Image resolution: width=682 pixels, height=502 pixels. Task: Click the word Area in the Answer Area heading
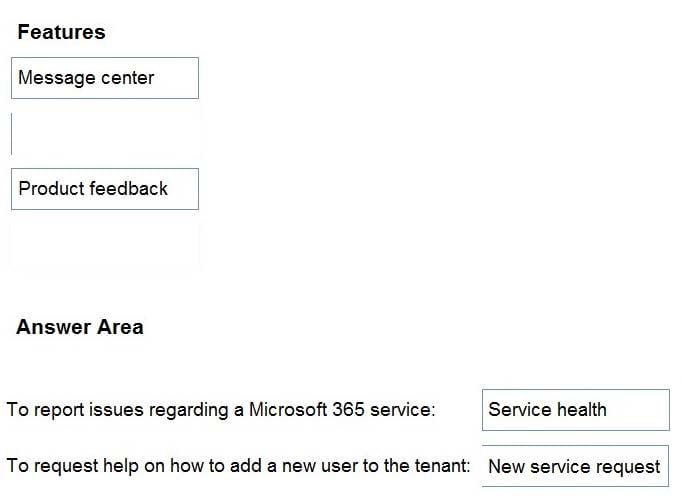click(120, 327)
